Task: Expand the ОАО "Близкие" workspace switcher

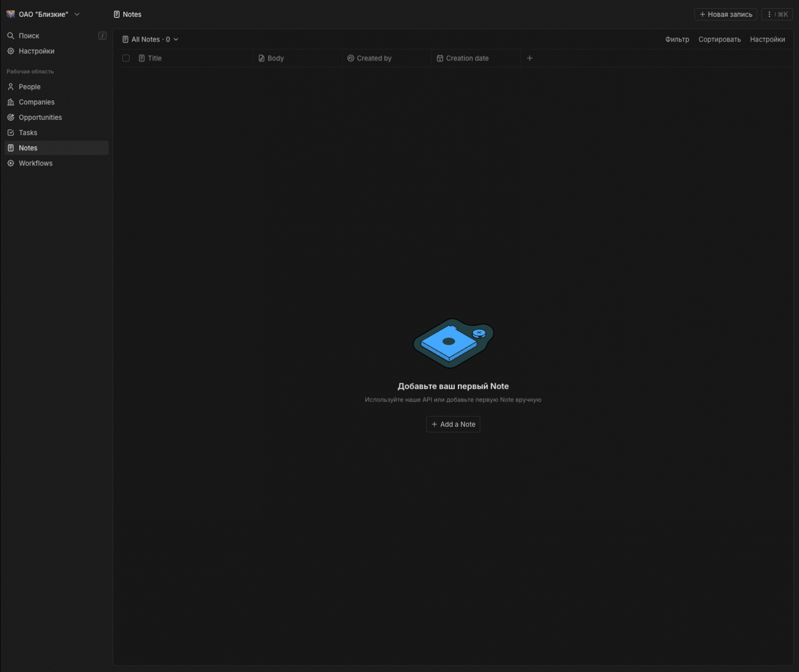Action: click(x=44, y=14)
